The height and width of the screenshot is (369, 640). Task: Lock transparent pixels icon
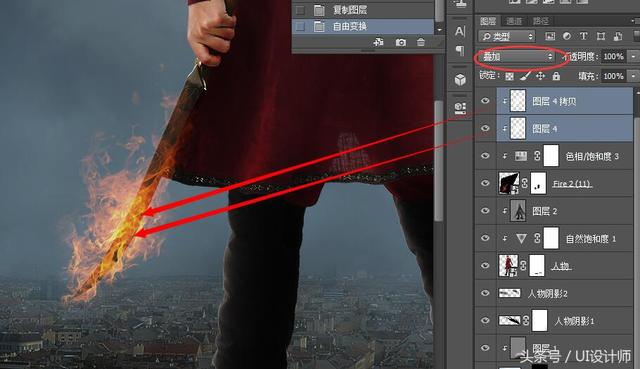[x=509, y=76]
